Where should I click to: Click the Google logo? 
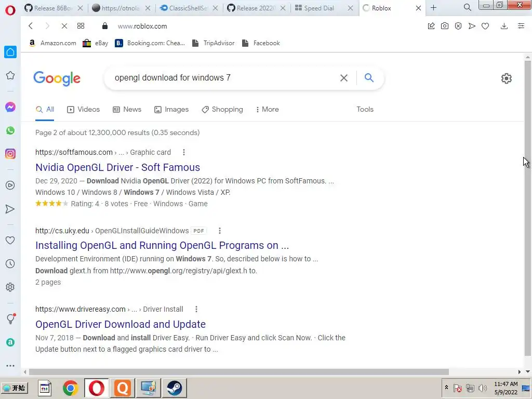tap(57, 78)
